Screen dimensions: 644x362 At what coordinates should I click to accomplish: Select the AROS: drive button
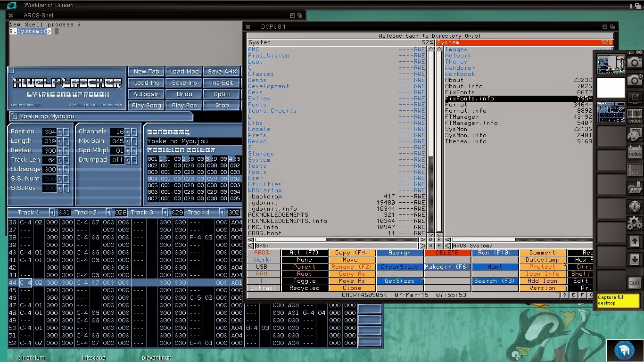[x=264, y=253]
